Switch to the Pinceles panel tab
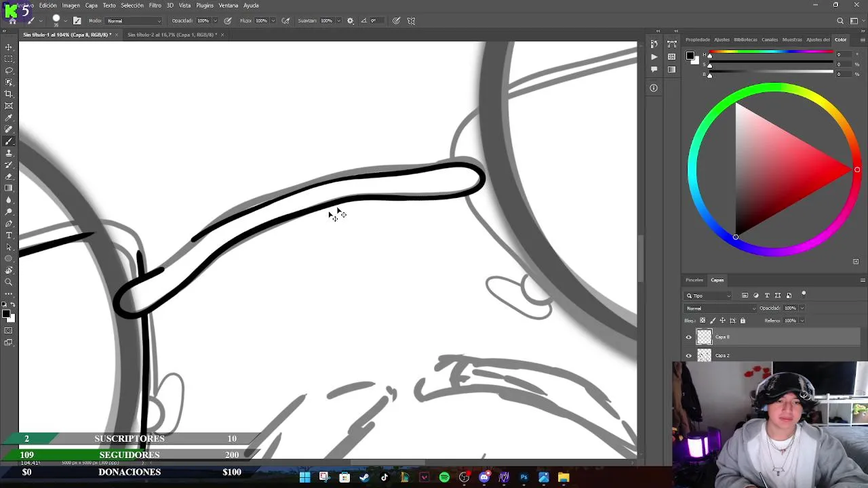Image resolution: width=868 pixels, height=488 pixels. [x=694, y=280]
